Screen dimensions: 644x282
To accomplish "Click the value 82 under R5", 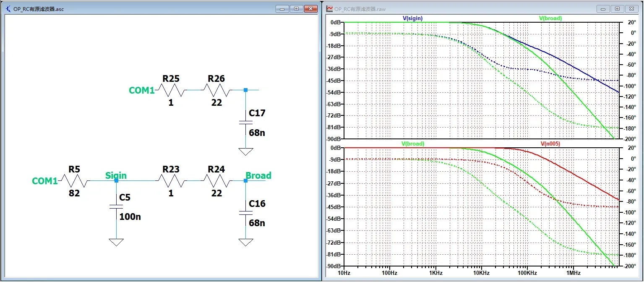I will (x=74, y=193).
